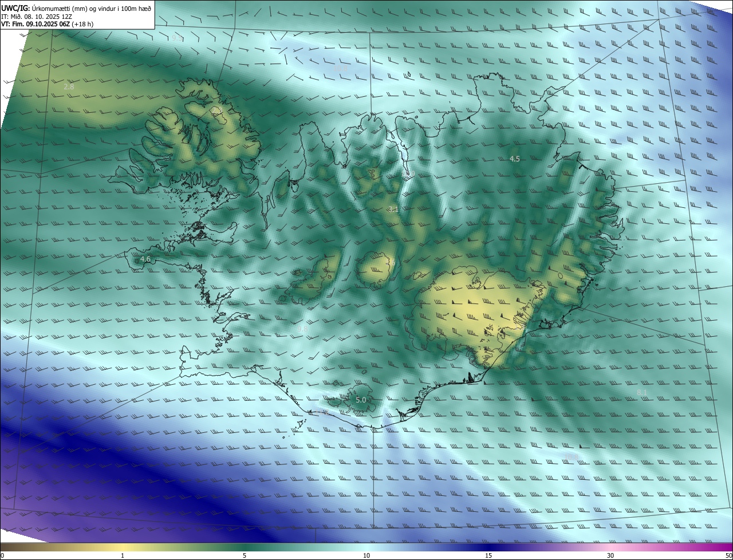
Task: Click the faint 9.5 value label
Action: pyautogui.click(x=177, y=38)
